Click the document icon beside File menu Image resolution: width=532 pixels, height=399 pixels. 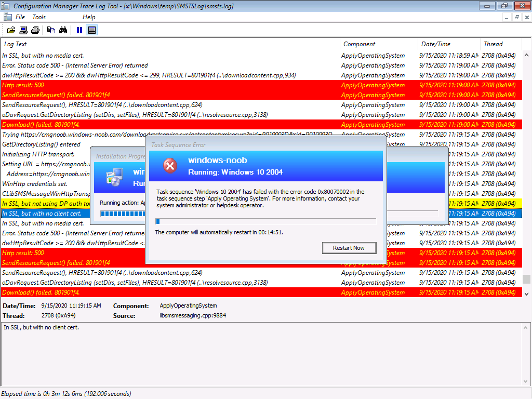pos(7,17)
